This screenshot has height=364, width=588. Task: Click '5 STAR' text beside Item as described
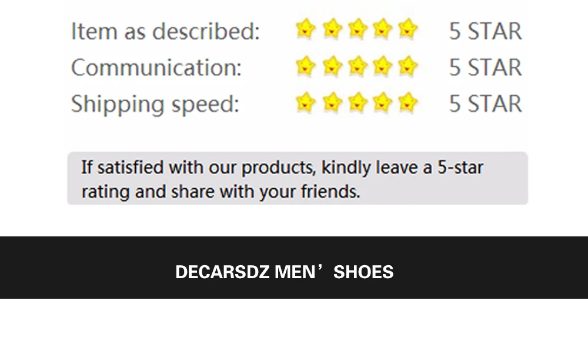pos(485,31)
